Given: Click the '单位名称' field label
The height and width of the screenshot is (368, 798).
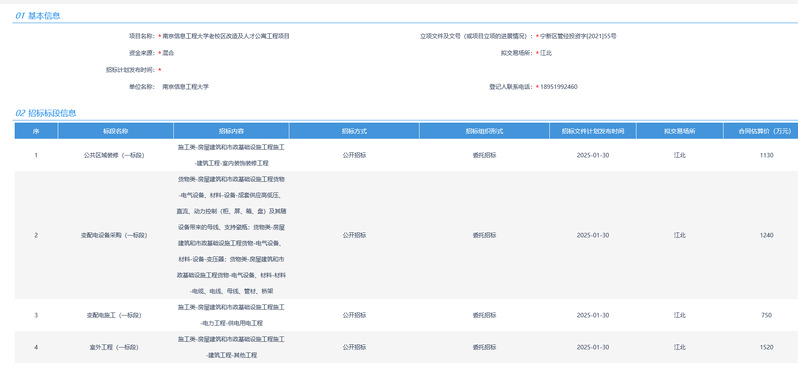Looking at the screenshot, I should (x=141, y=87).
